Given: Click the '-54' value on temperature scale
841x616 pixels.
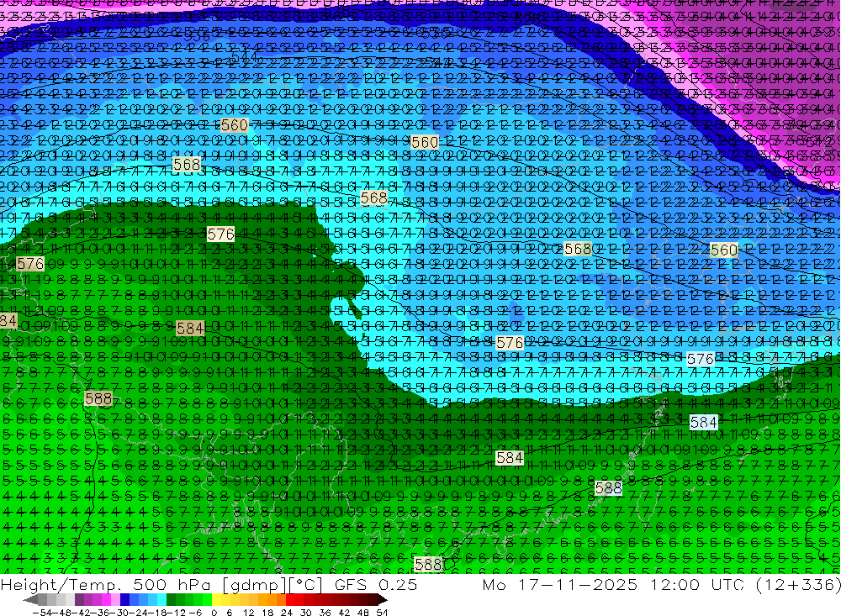Looking at the screenshot, I should pyautogui.click(x=42, y=613).
